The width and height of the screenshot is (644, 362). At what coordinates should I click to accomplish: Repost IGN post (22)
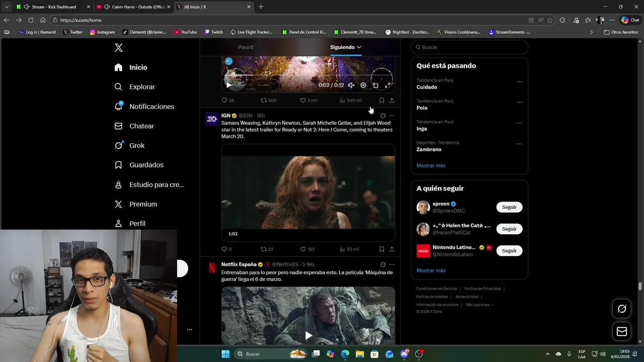click(x=267, y=249)
